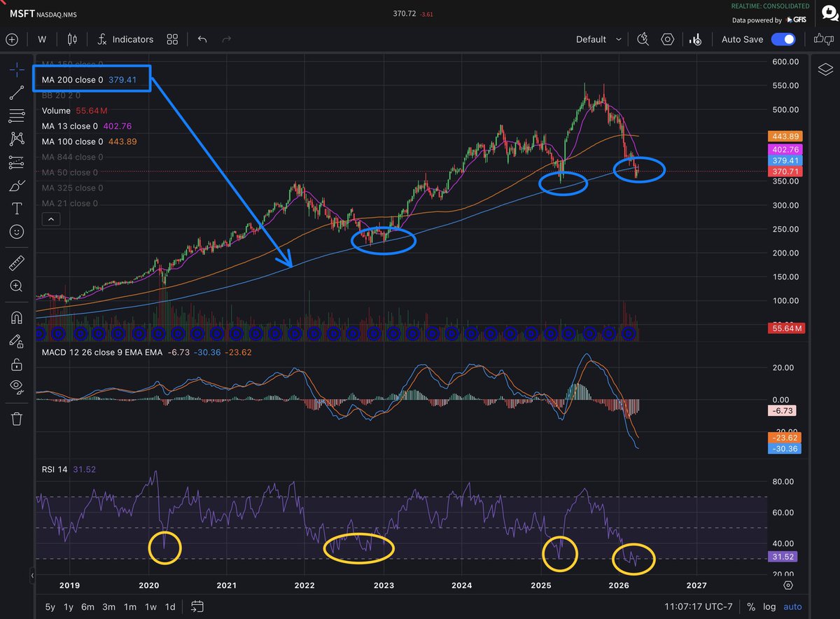
Task: Select the XABCD pattern tool
Action: coord(17,139)
